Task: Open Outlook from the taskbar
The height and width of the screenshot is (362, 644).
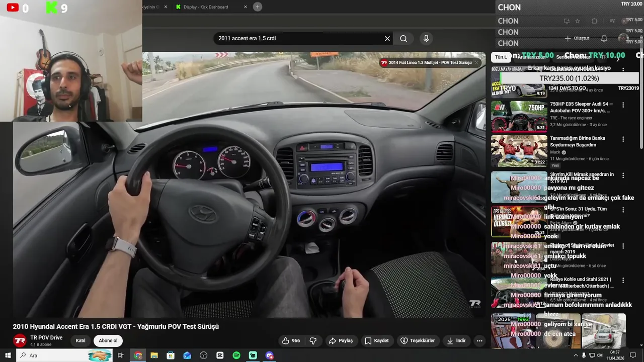Action: click(x=187, y=355)
